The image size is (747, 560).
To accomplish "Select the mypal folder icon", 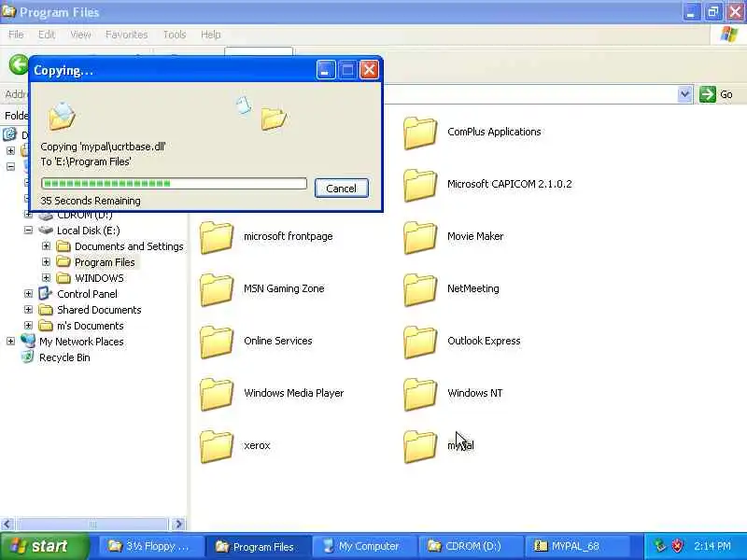I will coord(419,447).
